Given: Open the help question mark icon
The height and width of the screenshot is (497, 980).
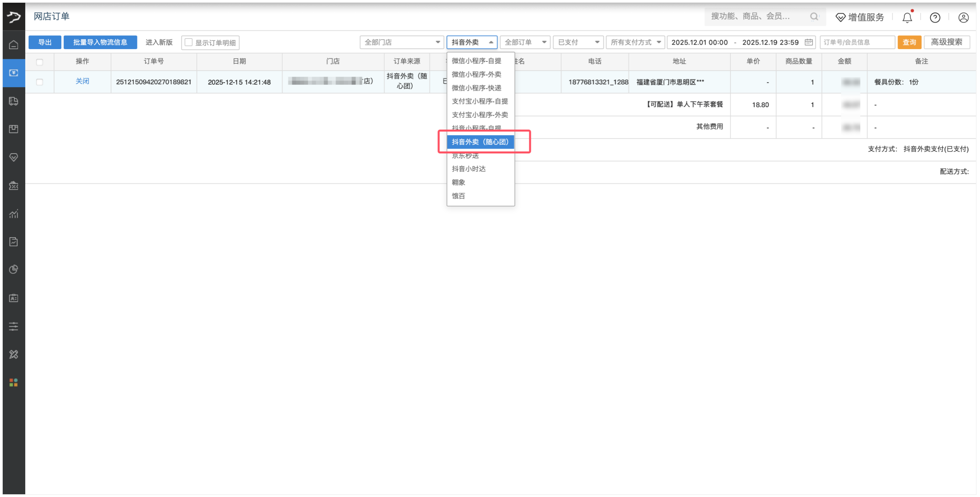Looking at the screenshot, I should [935, 17].
